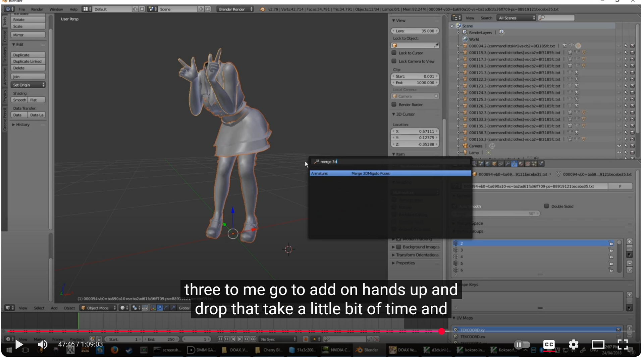Enter YouTube fullscreen mode

(x=623, y=344)
